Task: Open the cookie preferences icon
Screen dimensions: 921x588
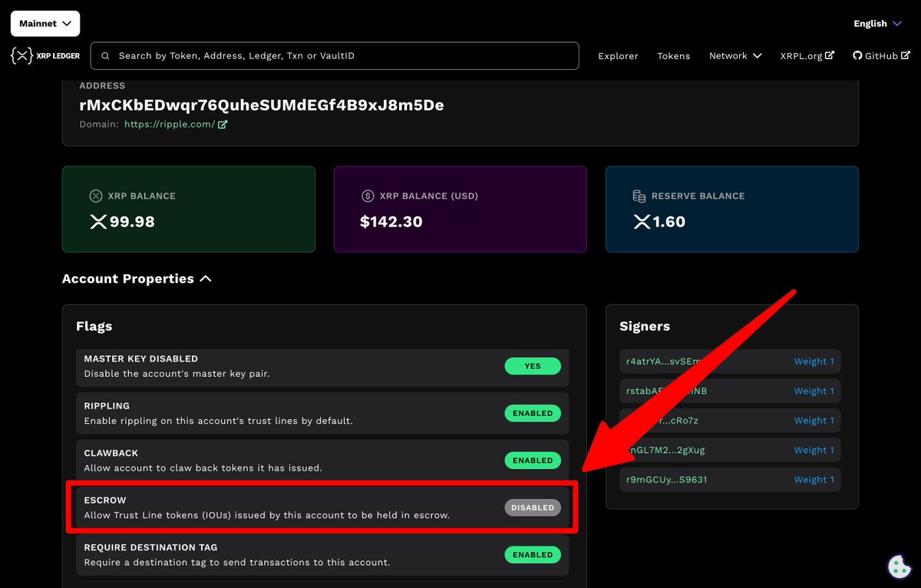Action: [899, 567]
